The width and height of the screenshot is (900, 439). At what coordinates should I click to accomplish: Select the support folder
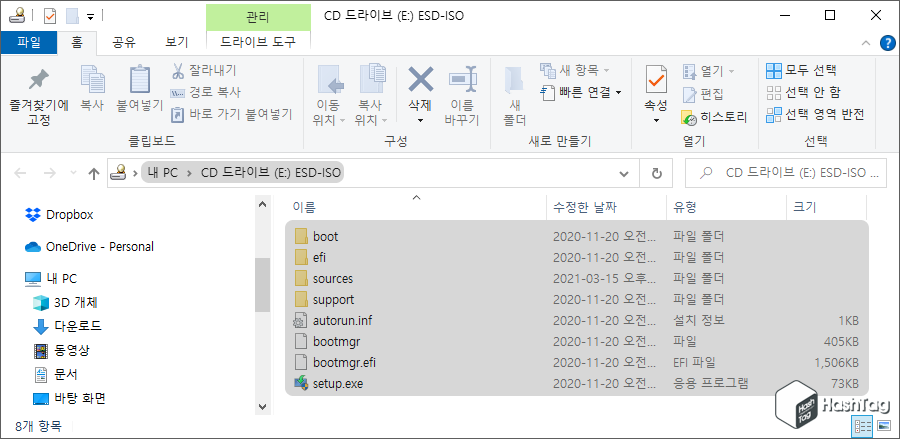pos(577,300)
